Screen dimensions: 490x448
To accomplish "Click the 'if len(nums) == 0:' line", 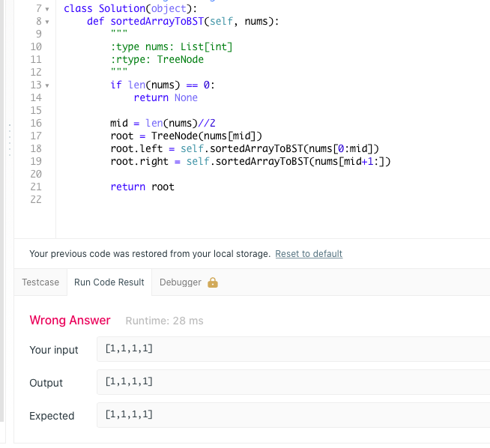I will click(x=163, y=85).
